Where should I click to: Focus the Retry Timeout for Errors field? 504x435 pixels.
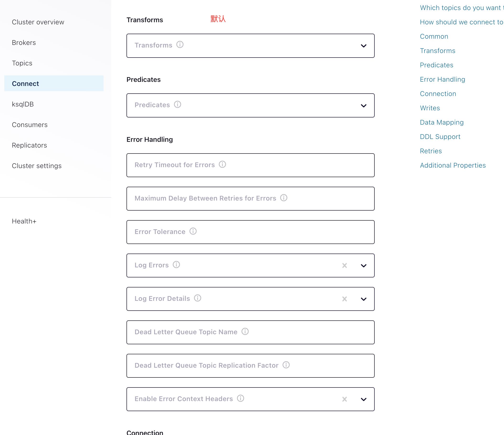[250, 165]
